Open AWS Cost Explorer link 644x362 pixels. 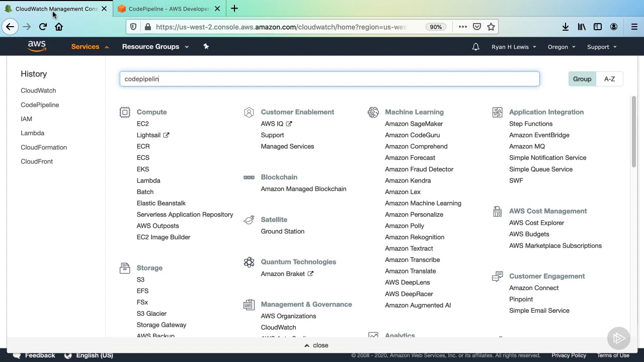pyautogui.click(x=536, y=223)
